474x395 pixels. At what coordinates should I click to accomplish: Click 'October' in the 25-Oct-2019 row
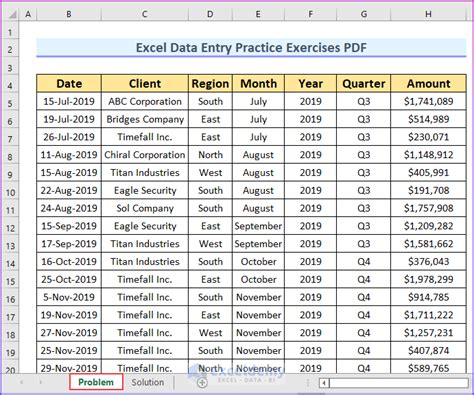258,279
